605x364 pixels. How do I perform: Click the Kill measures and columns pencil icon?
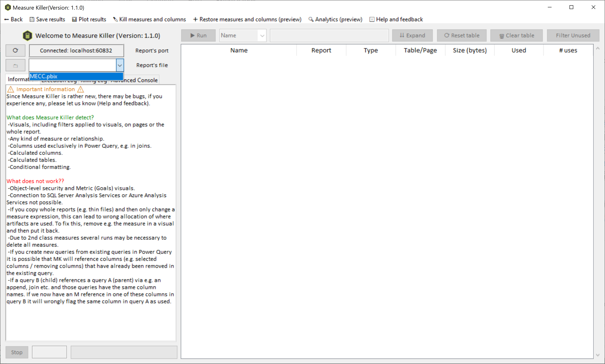click(x=115, y=19)
